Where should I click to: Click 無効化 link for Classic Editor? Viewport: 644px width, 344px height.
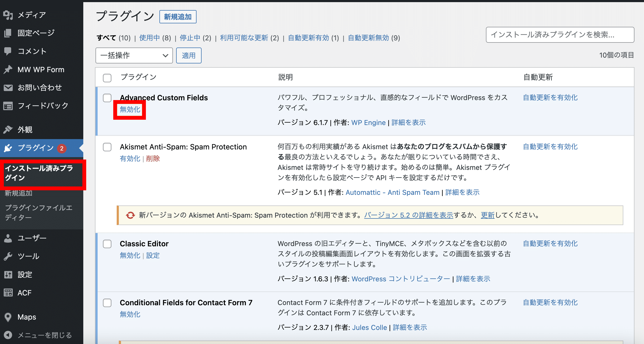pyautogui.click(x=130, y=255)
